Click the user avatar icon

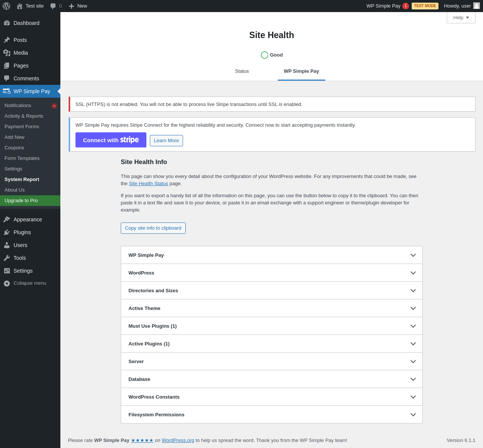[x=477, y=6]
